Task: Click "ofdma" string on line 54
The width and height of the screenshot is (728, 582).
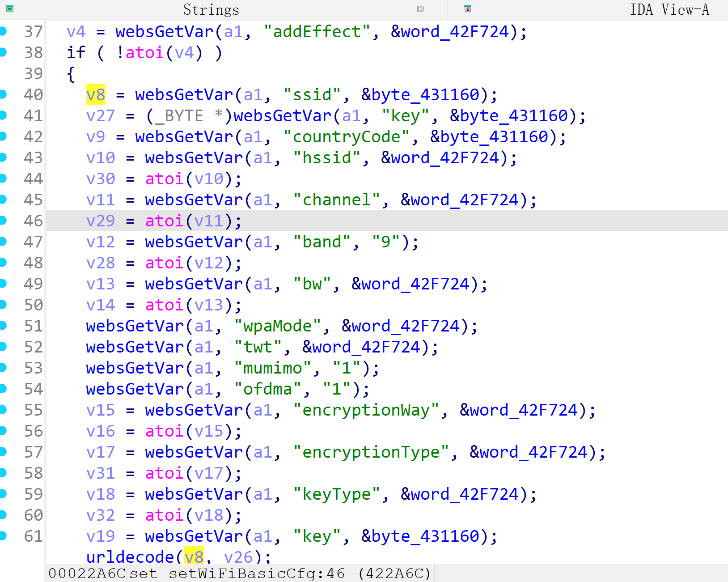Action: pos(268,389)
